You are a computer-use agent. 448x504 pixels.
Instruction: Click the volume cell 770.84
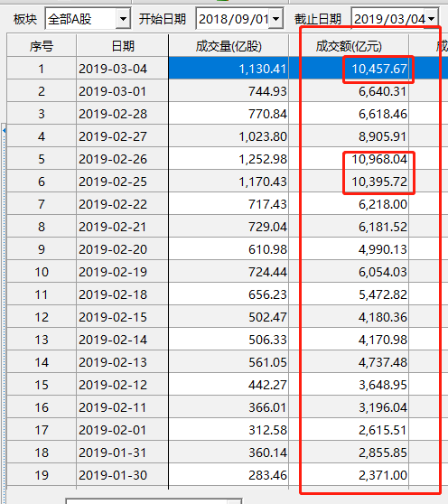click(229, 114)
